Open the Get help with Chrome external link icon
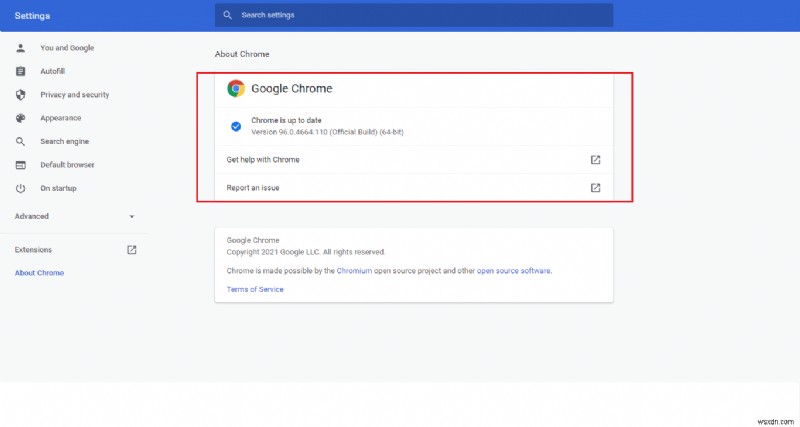 [x=595, y=160]
